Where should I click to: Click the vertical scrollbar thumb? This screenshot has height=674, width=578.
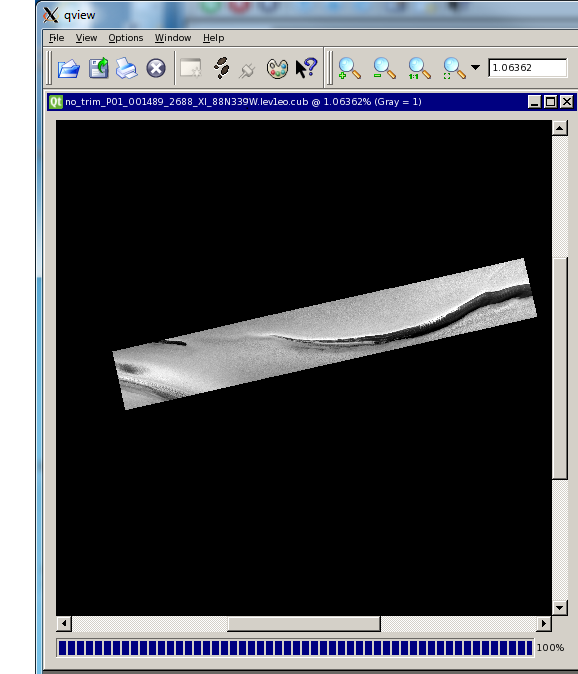(x=560, y=368)
